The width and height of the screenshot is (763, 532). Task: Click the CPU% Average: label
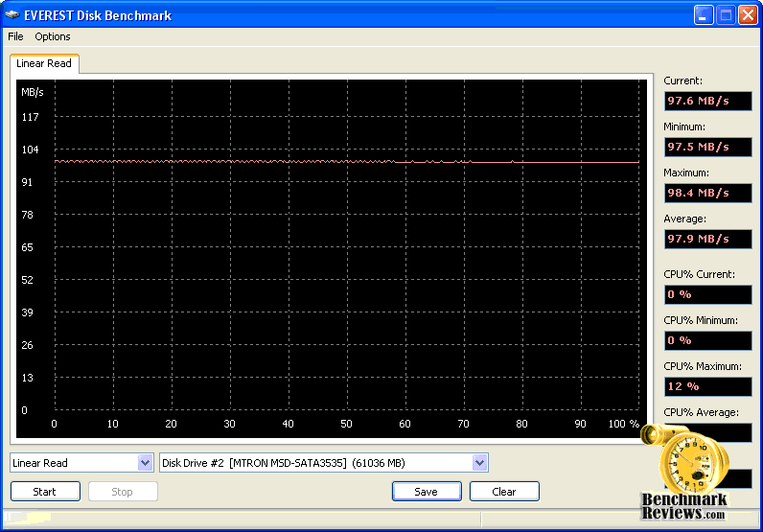coord(702,412)
